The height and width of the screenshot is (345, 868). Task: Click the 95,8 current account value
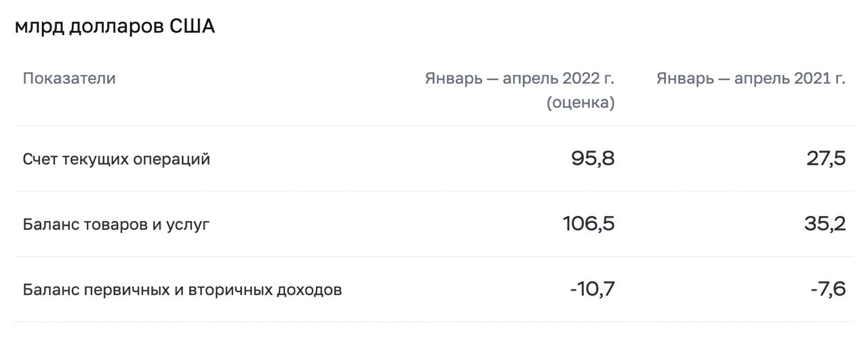592,159
